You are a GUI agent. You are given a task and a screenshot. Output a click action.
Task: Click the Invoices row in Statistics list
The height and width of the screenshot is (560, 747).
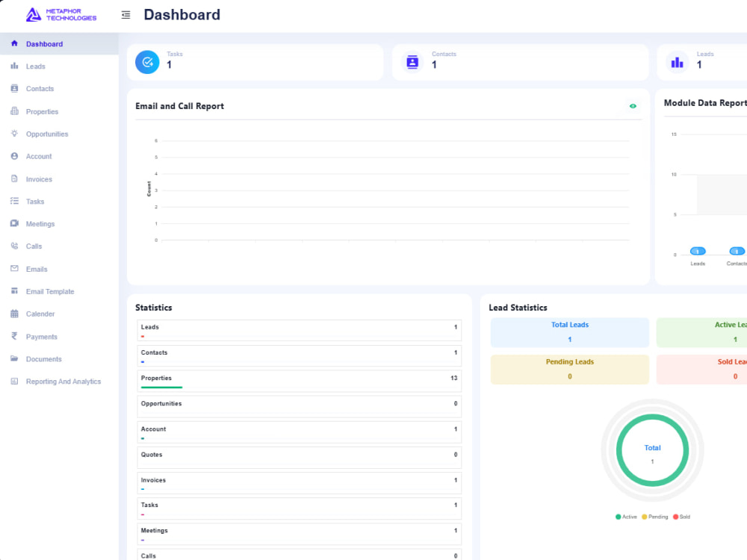coord(300,483)
